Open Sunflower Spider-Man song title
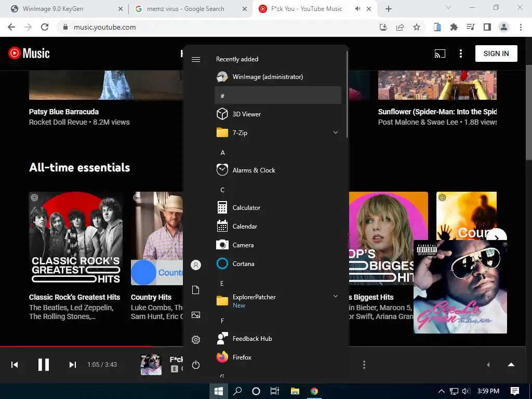 437,112
